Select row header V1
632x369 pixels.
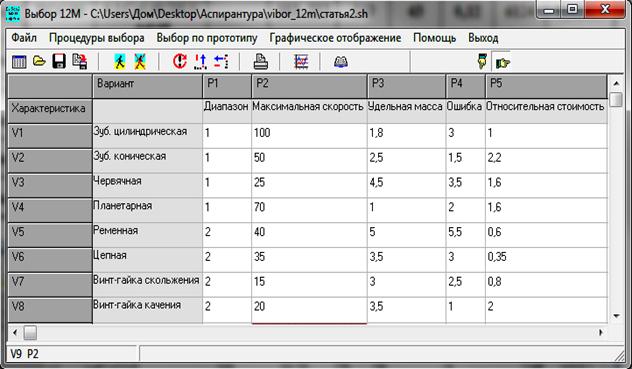tap(50, 136)
